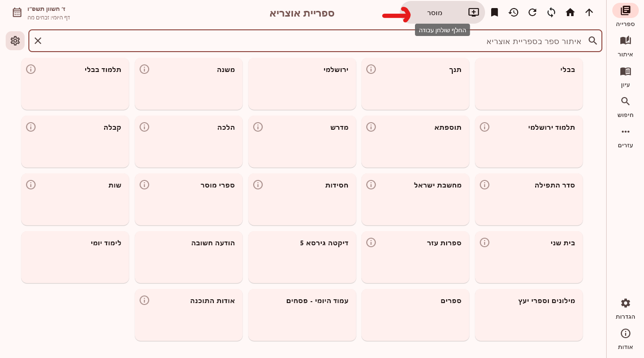Screen dimensions: 644x358
Task: Open the reading history icon
Action: tap(513, 12)
